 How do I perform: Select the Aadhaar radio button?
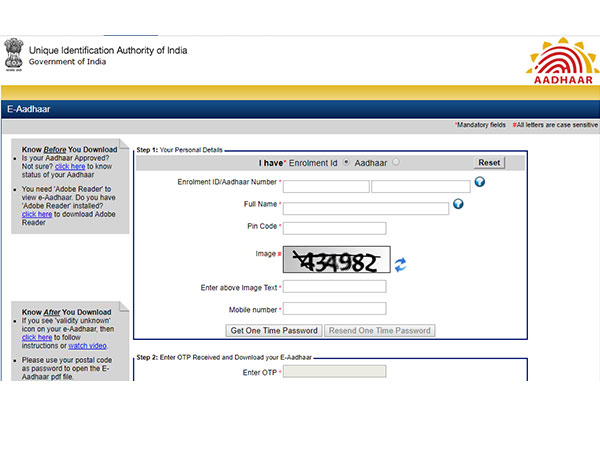click(396, 162)
